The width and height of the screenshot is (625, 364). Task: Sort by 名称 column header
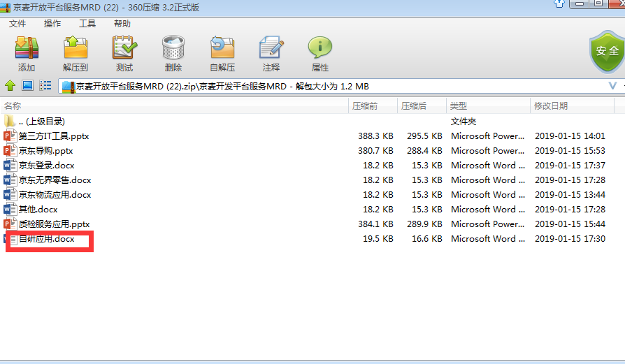(174, 106)
